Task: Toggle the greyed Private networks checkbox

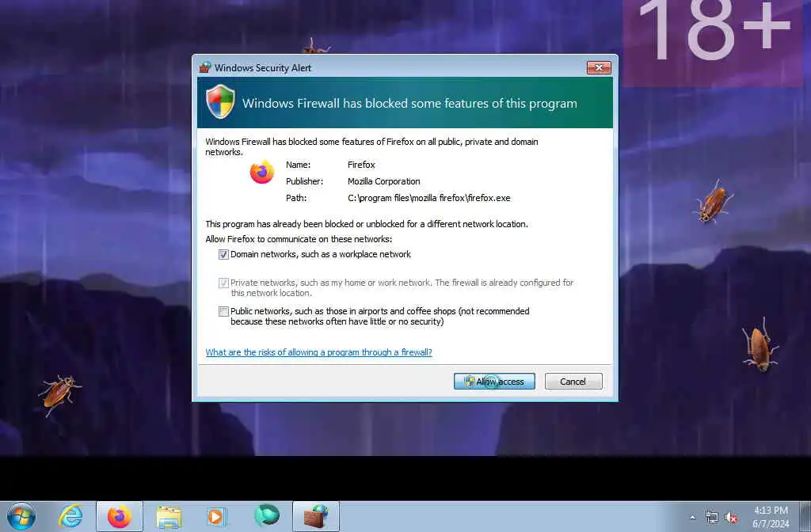Action: [223, 283]
